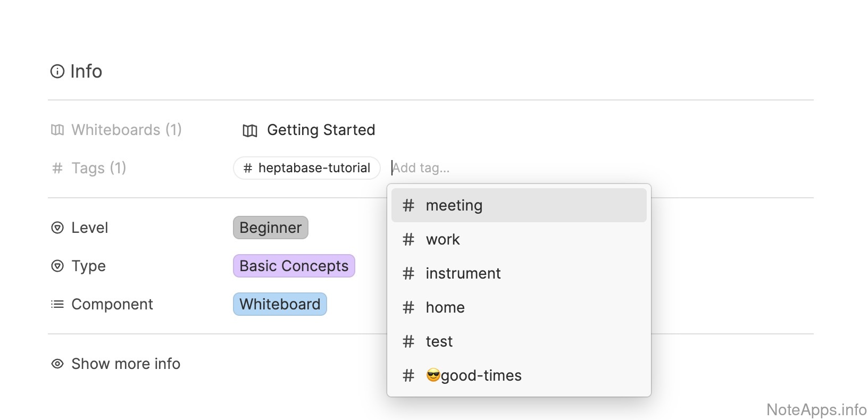
Task: Open the Basic Concepts type selector
Action: tap(294, 266)
